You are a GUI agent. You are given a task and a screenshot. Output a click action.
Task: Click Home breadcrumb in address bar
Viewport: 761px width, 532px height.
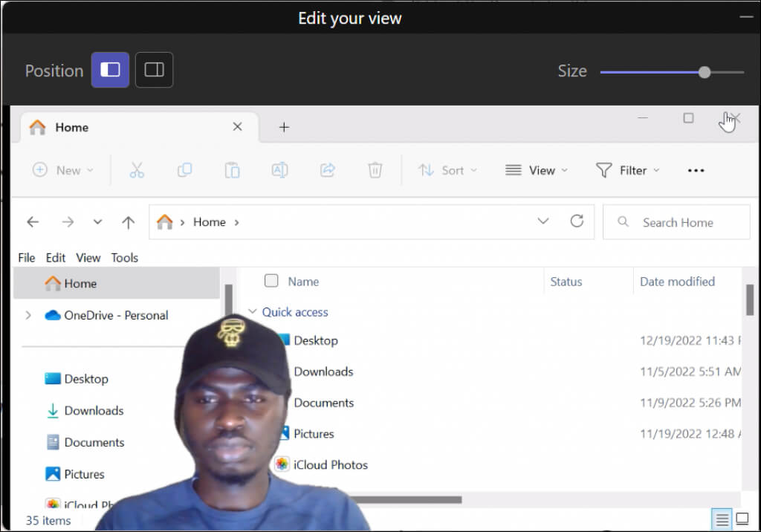click(209, 222)
